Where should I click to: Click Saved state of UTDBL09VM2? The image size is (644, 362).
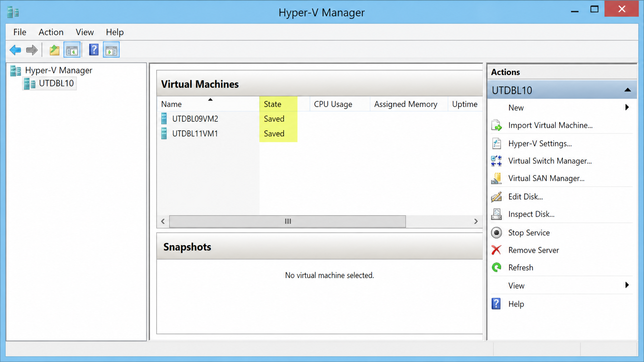(x=274, y=119)
